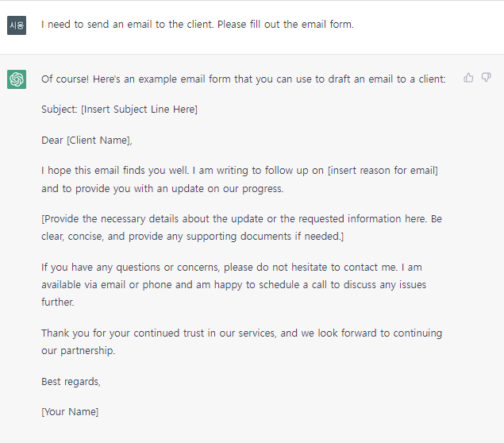Click the user avatar labeled 시용
The width and height of the screenshot is (504, 443).
[x=17, y=25]
